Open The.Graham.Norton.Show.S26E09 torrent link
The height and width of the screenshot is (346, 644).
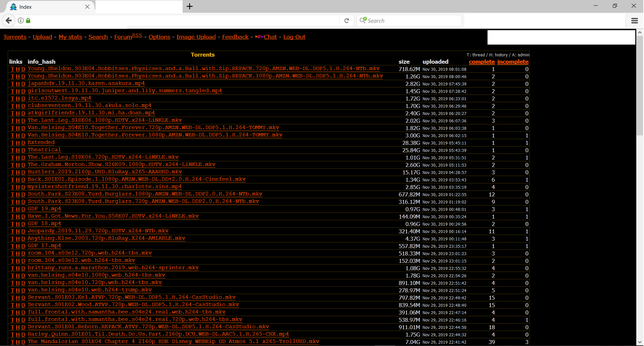121,165
